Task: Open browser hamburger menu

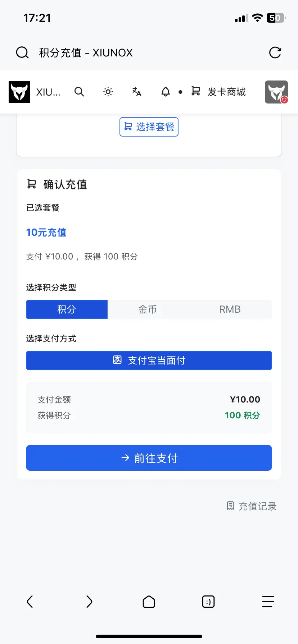Action: (268, 602)
